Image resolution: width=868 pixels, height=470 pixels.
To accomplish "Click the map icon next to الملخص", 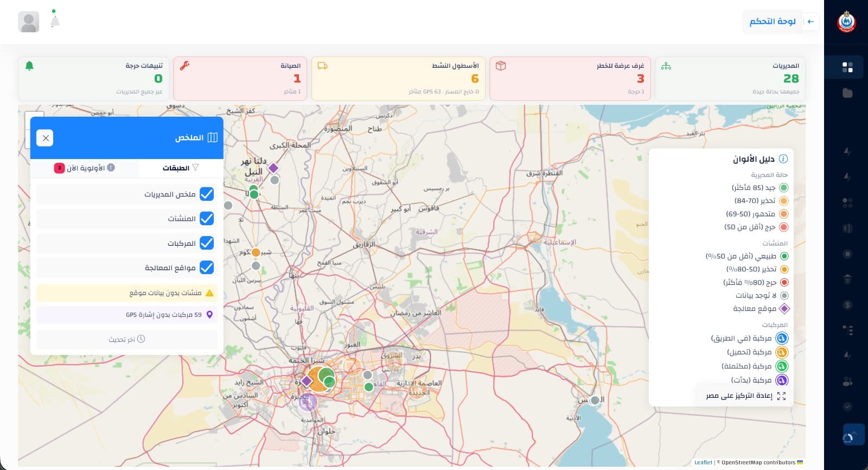I will [x=213, y=138].
